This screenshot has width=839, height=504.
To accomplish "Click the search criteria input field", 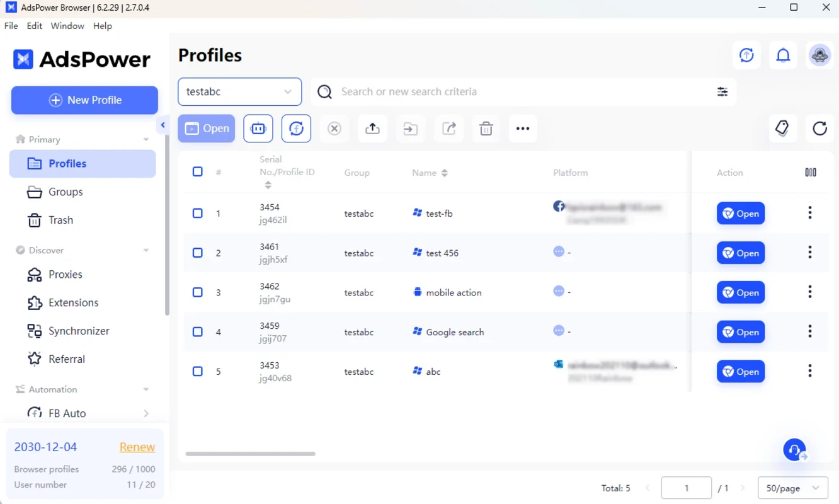I will [x=523, y=91].
